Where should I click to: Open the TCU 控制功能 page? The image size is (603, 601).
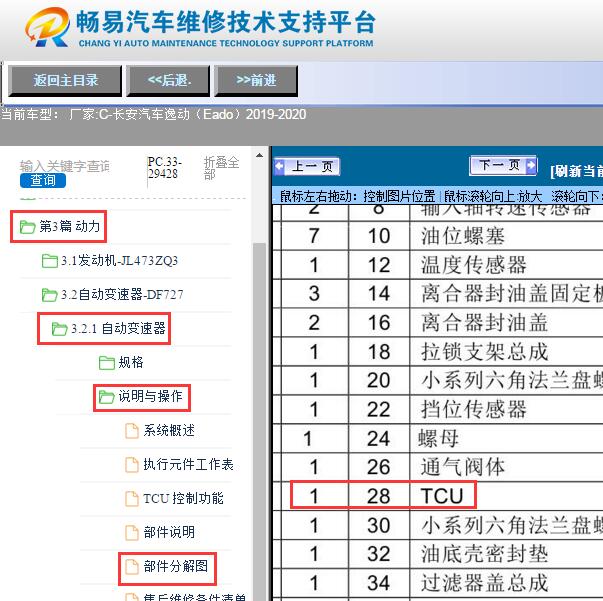pos(183,498)
